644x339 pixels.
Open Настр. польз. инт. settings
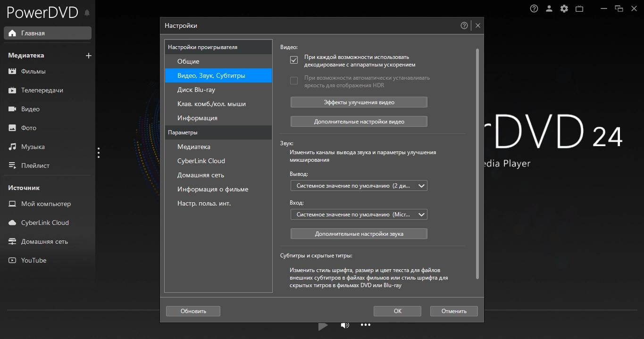(x=218, y=203)
